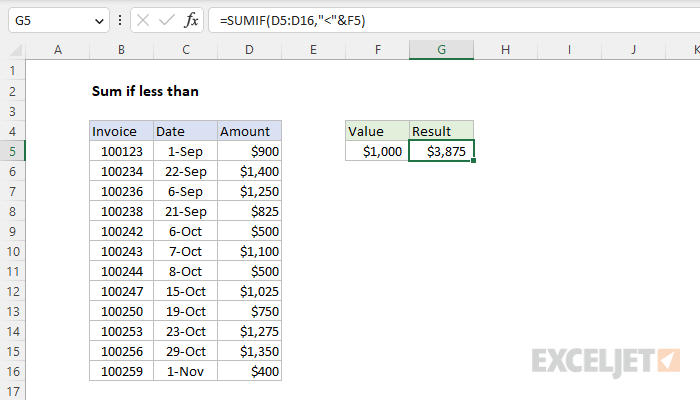Select column G header
The image size is (700, 400).
pos(442,50)
